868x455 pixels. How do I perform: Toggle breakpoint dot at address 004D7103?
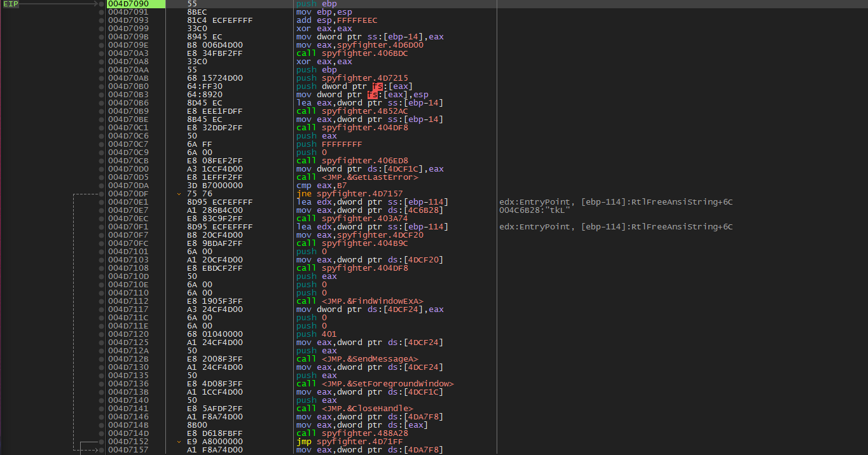coord(102,260)
